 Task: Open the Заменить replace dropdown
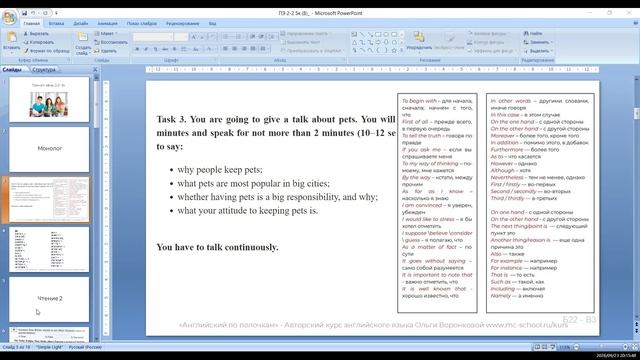pos(538,42)
